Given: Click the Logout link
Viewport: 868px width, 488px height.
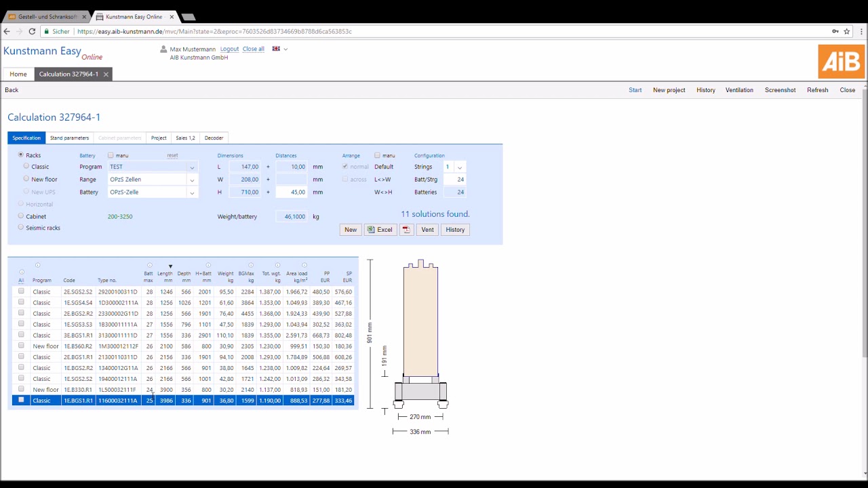Looking at the screenshot, I should click(x=229, y=49).
